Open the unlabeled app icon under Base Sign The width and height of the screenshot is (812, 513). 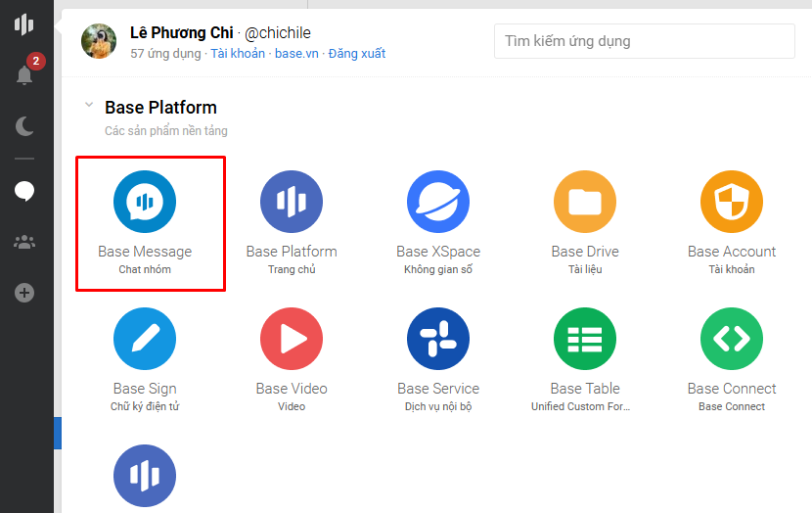145,476
